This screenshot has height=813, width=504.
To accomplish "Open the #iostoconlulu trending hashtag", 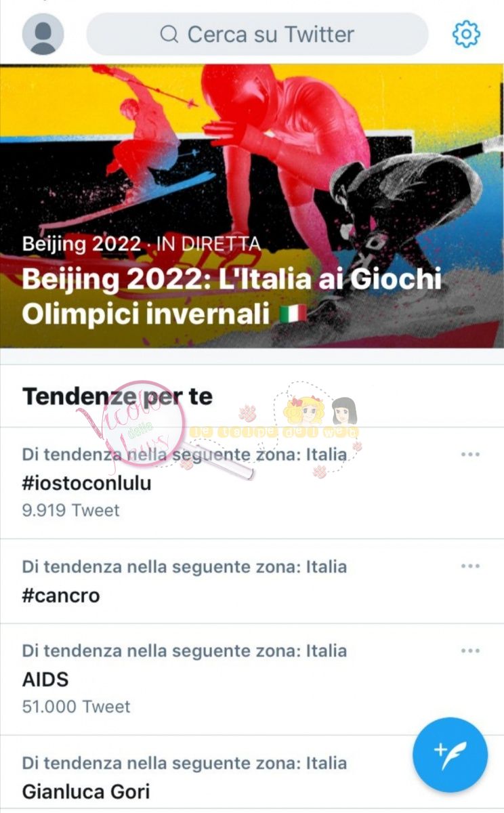I will 87,484.
